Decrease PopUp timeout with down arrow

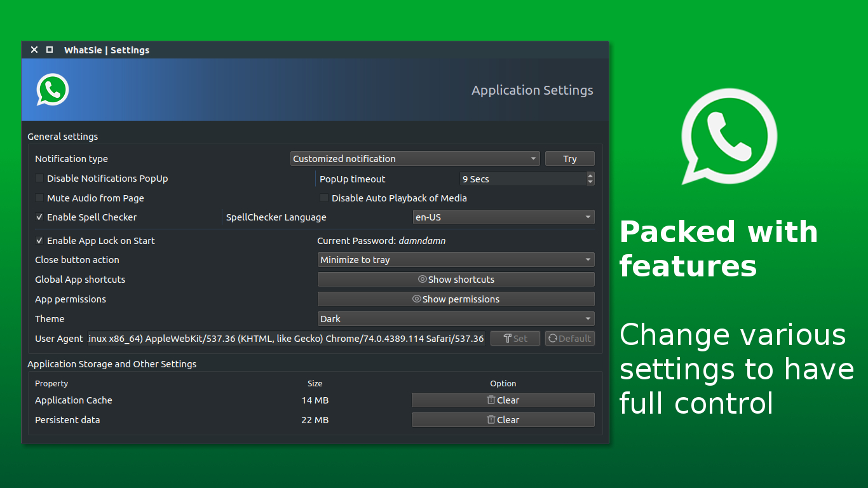point(590,182)
